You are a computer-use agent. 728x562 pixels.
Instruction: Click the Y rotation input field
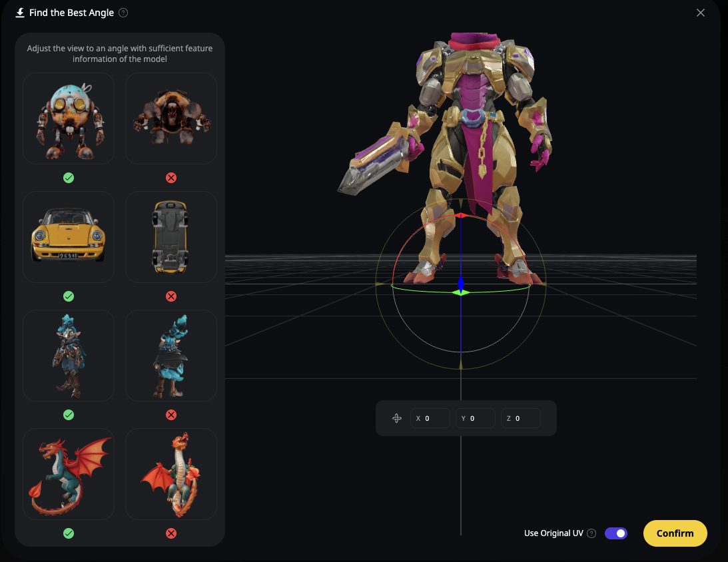pos(475,418)
